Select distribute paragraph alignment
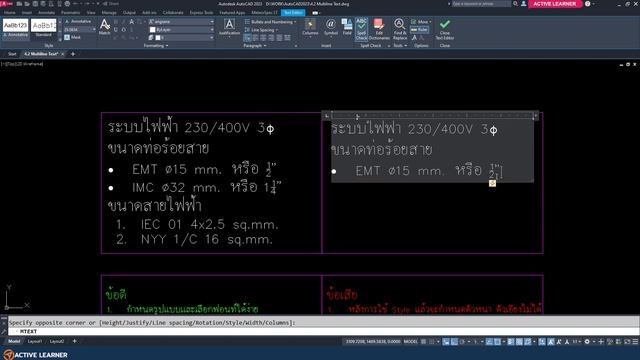Screen dimensions: 640x360 (x=287, y=38)
